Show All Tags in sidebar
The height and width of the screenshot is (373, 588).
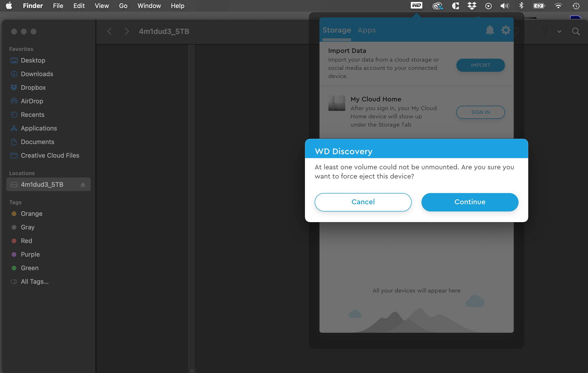coord(34,282)
